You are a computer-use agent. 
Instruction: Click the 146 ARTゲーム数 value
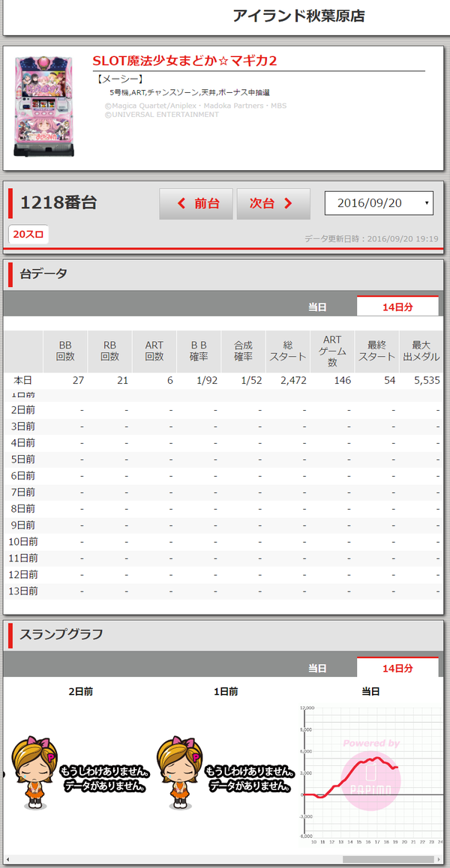point(343,381)
